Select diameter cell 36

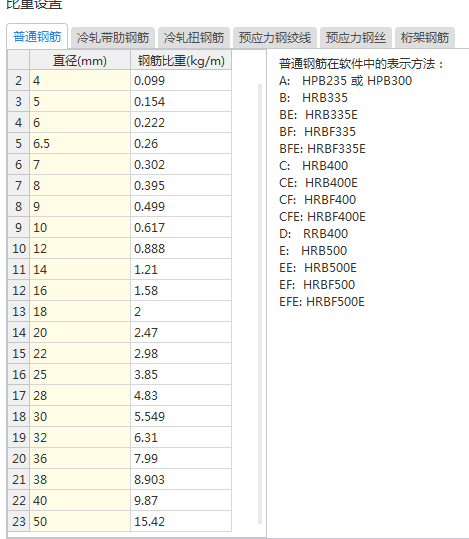tap(80, 458)
